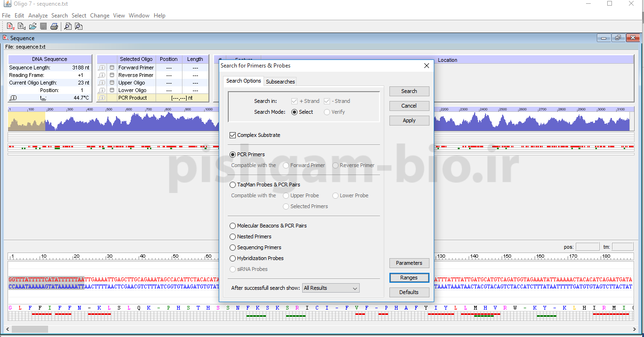Open the Parameters button
Screen dimensions: 644x337
pyautogui.click(x=409, y=263)
